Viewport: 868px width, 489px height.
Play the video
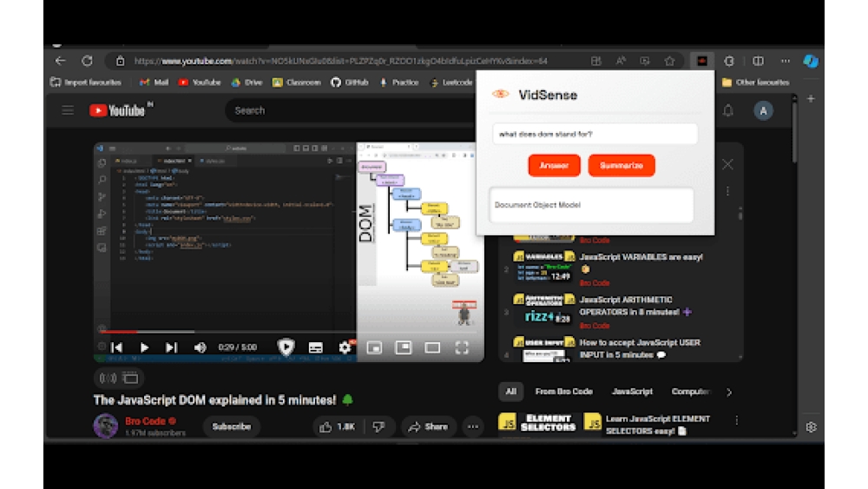coord(144,347)
